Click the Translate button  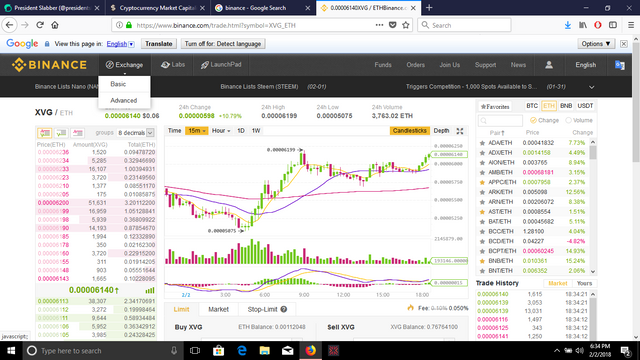pyautogui.click(x=159, y=44)
